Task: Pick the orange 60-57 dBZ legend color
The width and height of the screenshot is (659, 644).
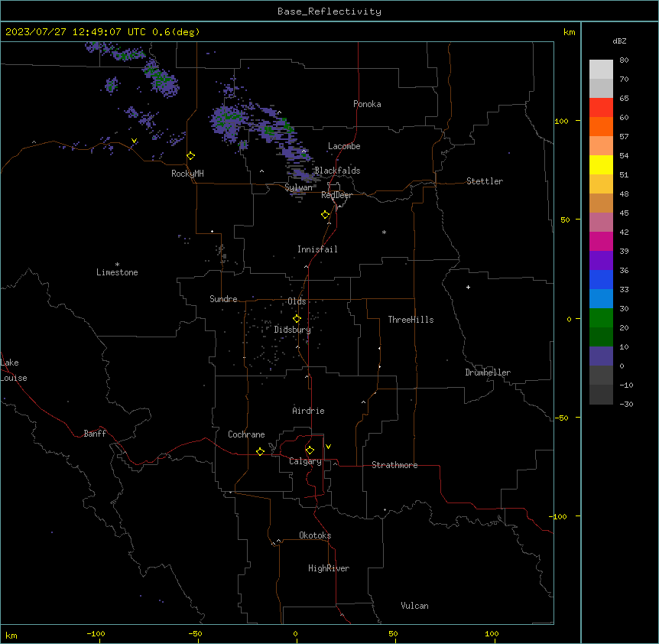Action: [x=601, y=126]
